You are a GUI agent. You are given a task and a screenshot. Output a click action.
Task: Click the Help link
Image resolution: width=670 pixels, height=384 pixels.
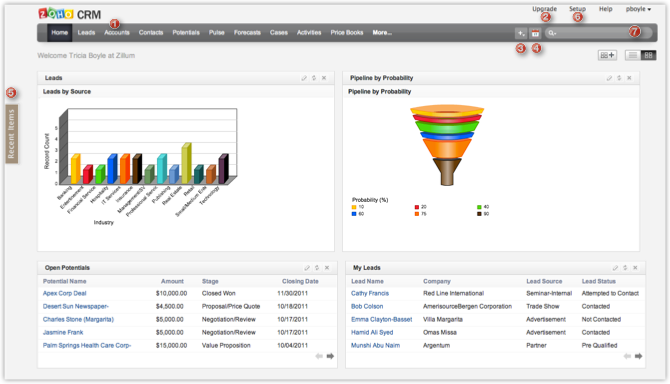click(x=605, y=9)
